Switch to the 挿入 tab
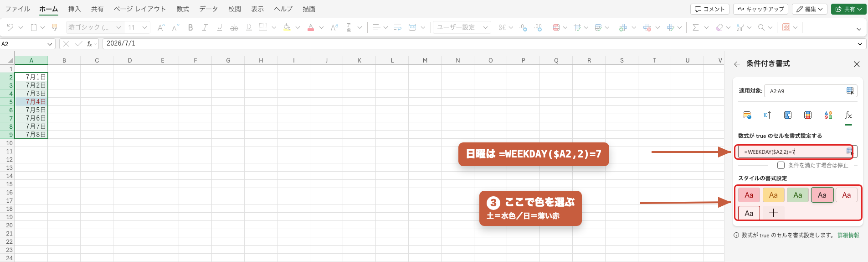Screen dimensions: 868x262 74,9
